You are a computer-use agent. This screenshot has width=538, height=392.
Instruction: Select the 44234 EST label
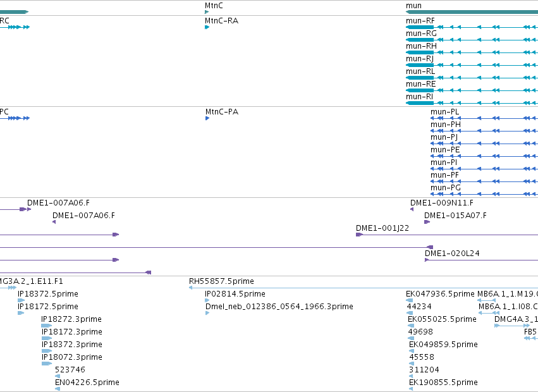tap(419, 307)
